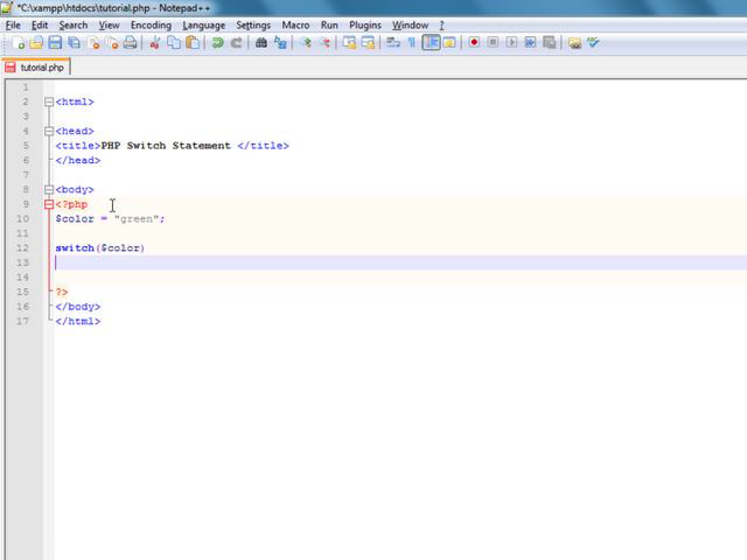Open the Language menu
Viewport: 747px width, 560px height.
204,25
